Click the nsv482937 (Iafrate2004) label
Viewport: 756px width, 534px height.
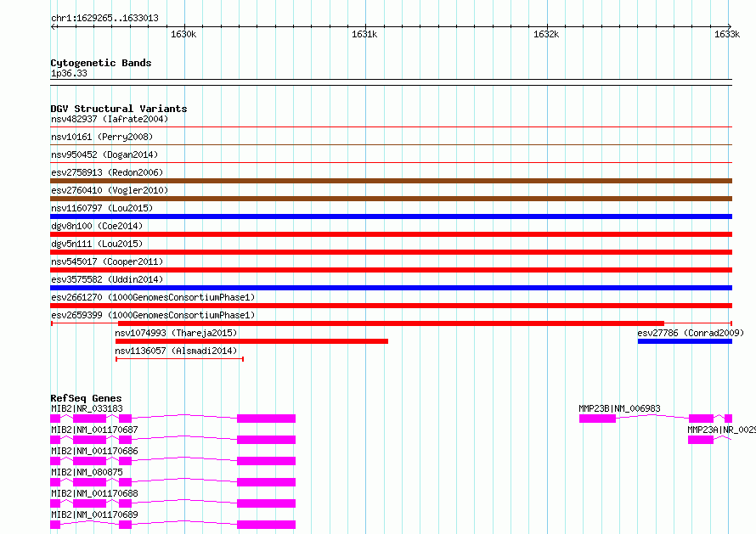coord(110,119)
